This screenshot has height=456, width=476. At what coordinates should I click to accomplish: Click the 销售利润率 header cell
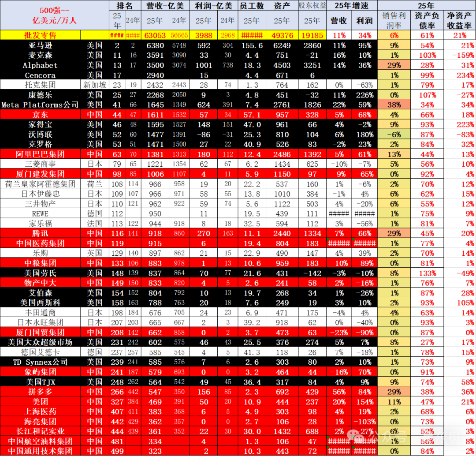394,20
